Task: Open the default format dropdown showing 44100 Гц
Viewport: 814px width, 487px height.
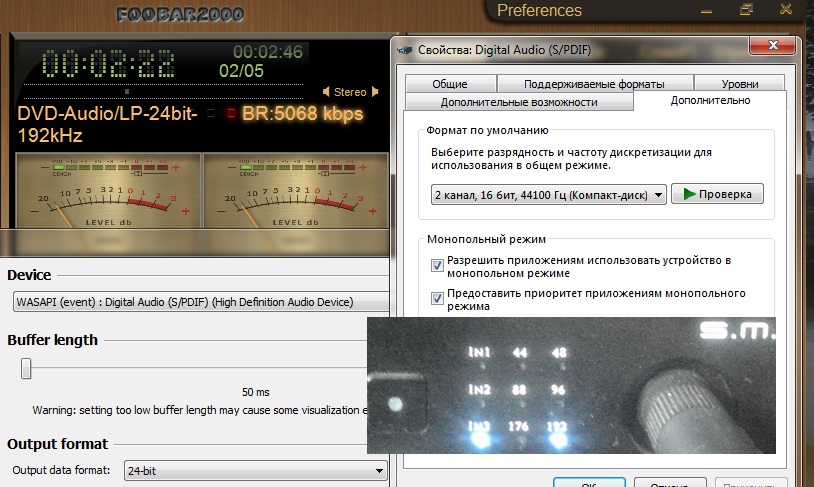Action: (548, 195)
